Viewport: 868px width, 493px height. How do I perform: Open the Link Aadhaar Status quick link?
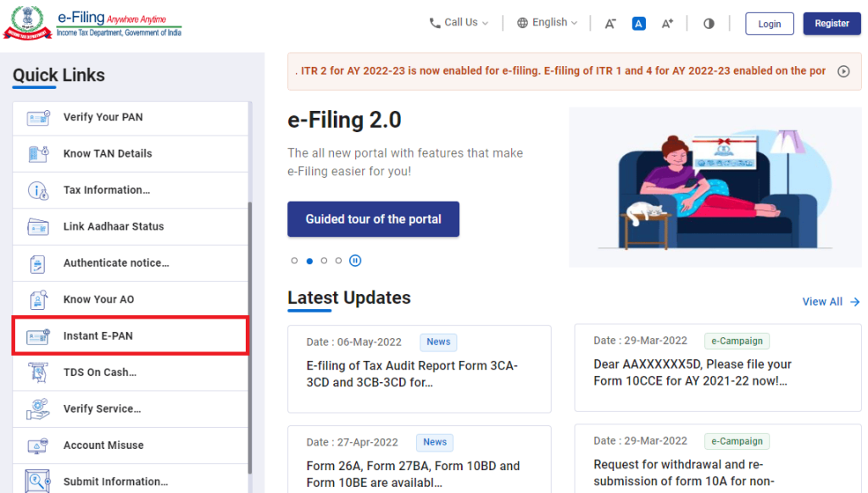[131, 227]
